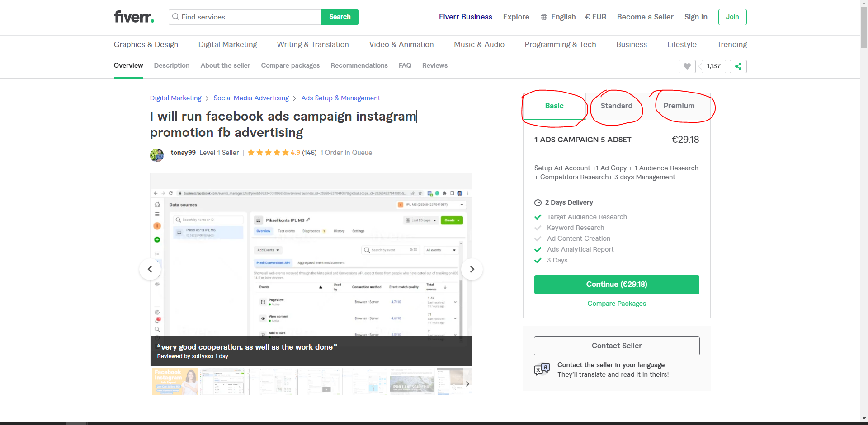The image size is (868, 425).
Task: Open seller tonay99 profile name
Action: (x=183, y=153)
